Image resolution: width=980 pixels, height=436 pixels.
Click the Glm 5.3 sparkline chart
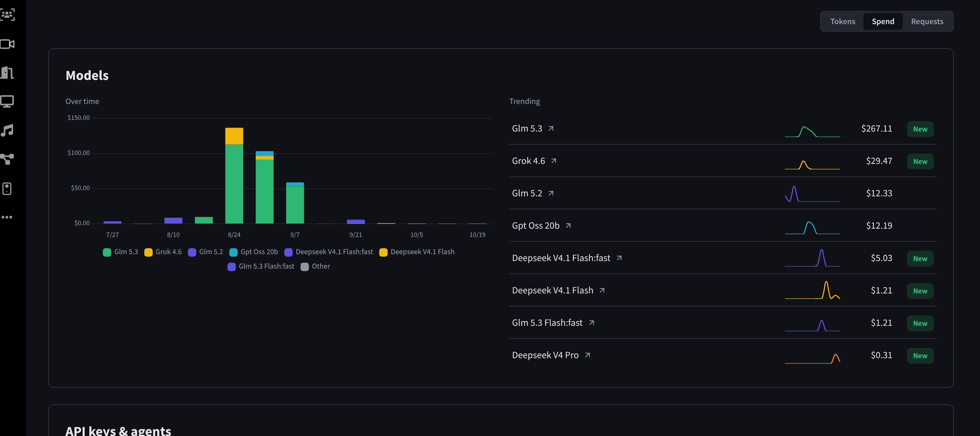pyautogui.click(x=812, y=131)
